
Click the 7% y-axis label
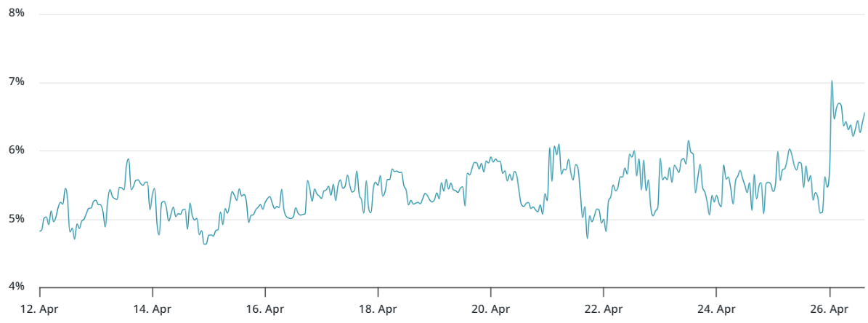click(x=16, y=82)
